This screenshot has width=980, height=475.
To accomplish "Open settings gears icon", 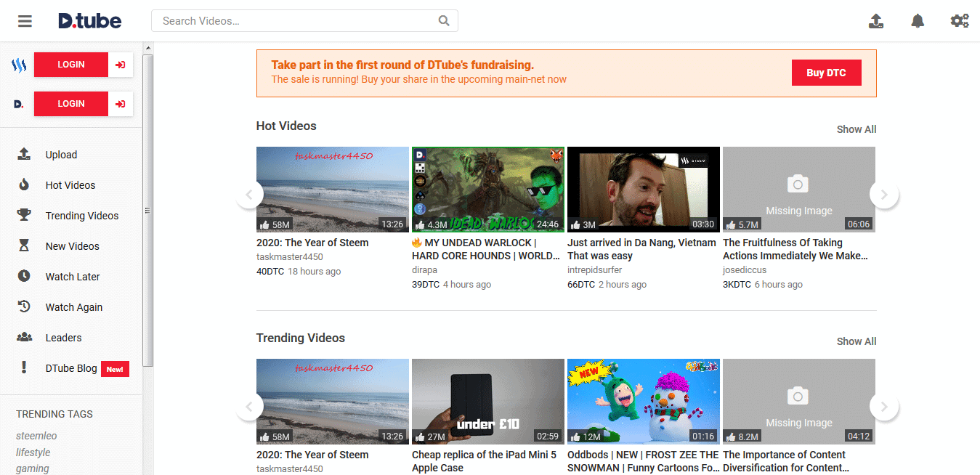I will point(960,21).
